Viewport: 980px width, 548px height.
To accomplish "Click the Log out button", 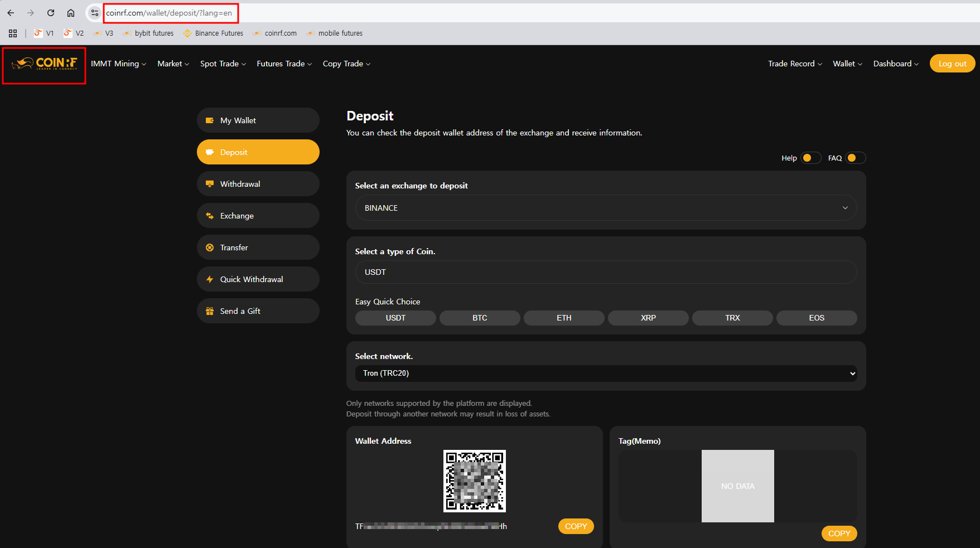I will 952,63.
